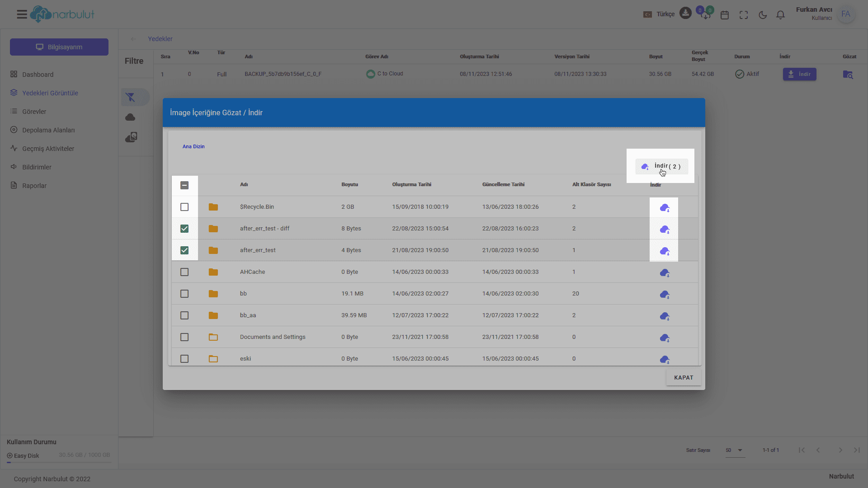This screenshot has height=488, width=868.
Task: Uncheck the after_err_test - diff checkbox
Action: tap(184, 229)
